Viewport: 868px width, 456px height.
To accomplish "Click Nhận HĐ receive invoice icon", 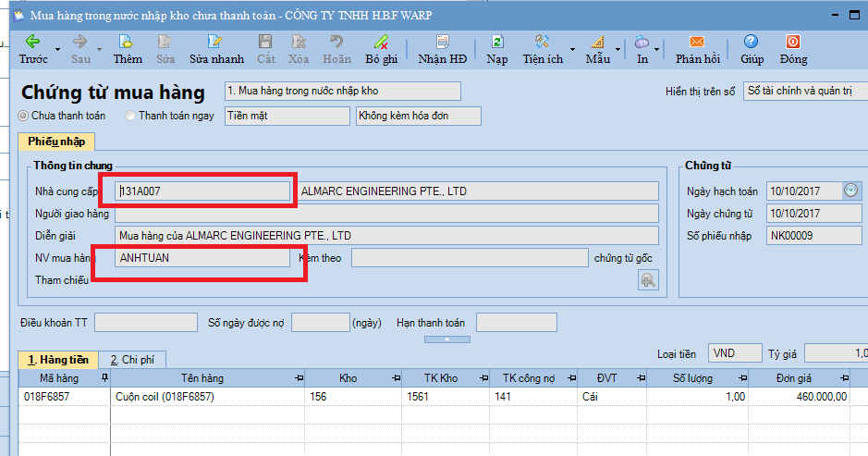I will [442, 42].
